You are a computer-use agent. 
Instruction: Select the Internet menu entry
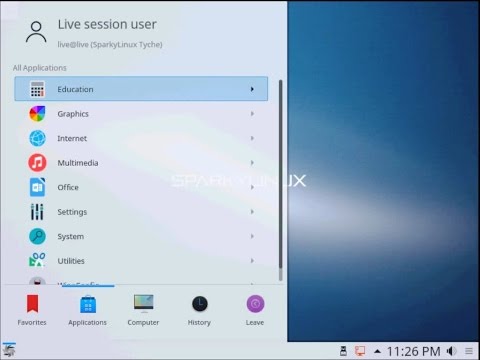point(141,138)
